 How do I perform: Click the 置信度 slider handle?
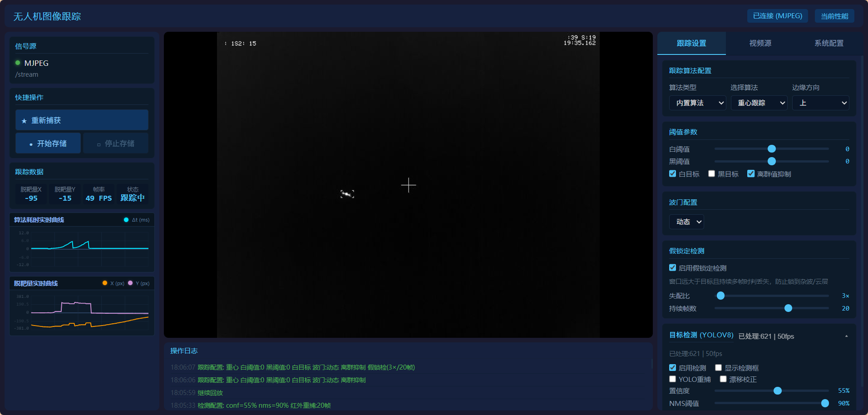778,390
